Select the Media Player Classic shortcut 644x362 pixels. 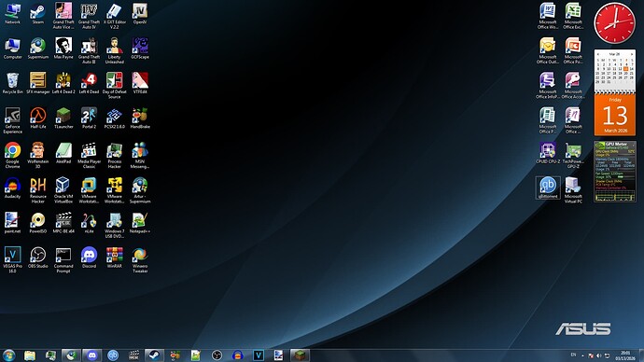point(89,155)
